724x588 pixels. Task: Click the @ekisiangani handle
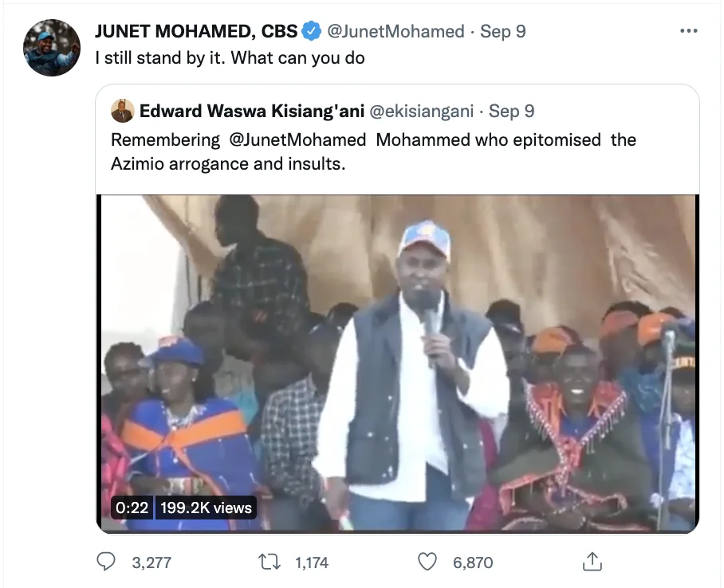[x=422, y=112]
